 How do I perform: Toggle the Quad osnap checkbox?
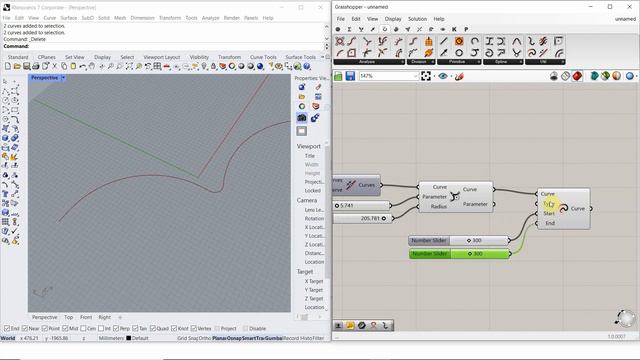pos(153,328)
